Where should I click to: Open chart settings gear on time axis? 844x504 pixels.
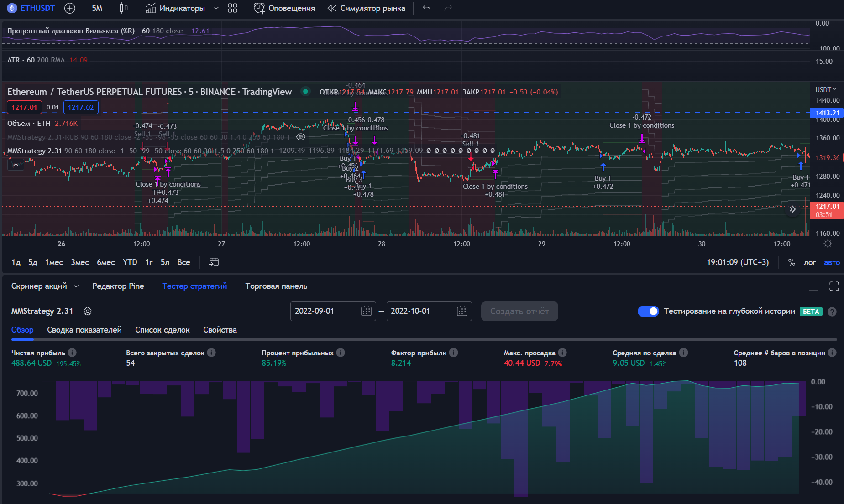(828, 244)
